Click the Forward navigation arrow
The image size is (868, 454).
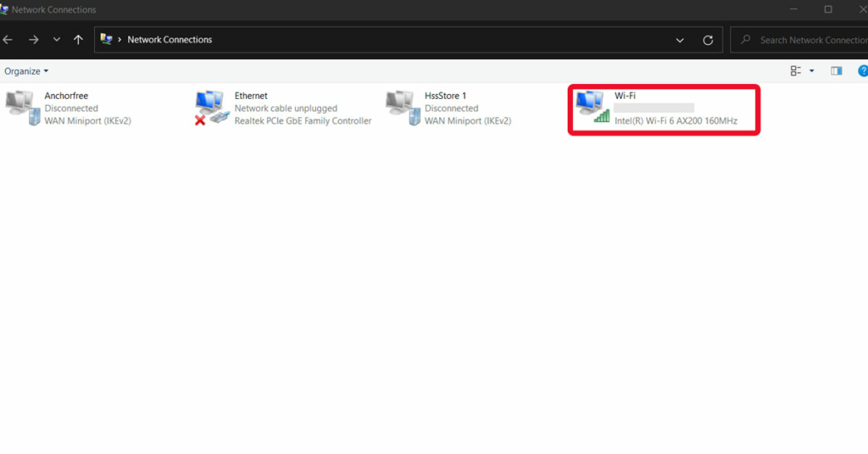[x=33, y=40]
